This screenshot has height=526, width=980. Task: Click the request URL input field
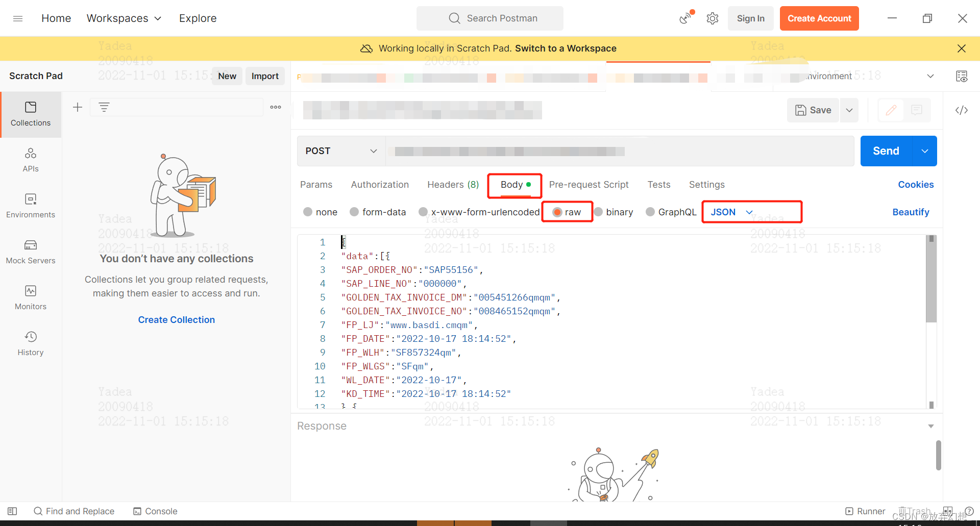tap(620, 151)
